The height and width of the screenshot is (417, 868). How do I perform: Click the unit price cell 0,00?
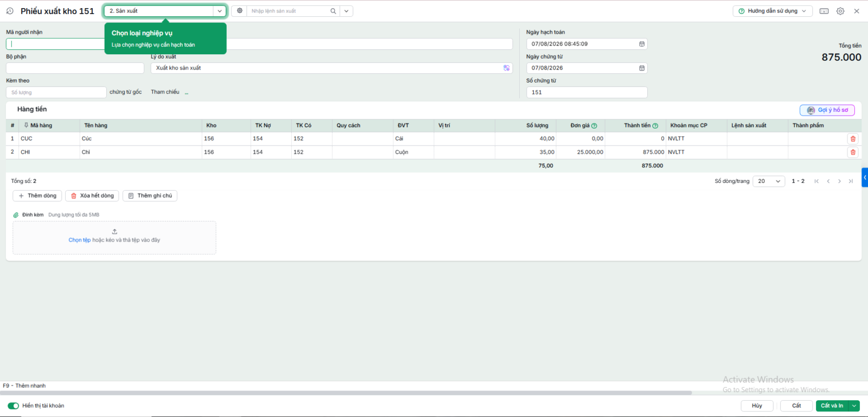580,139
